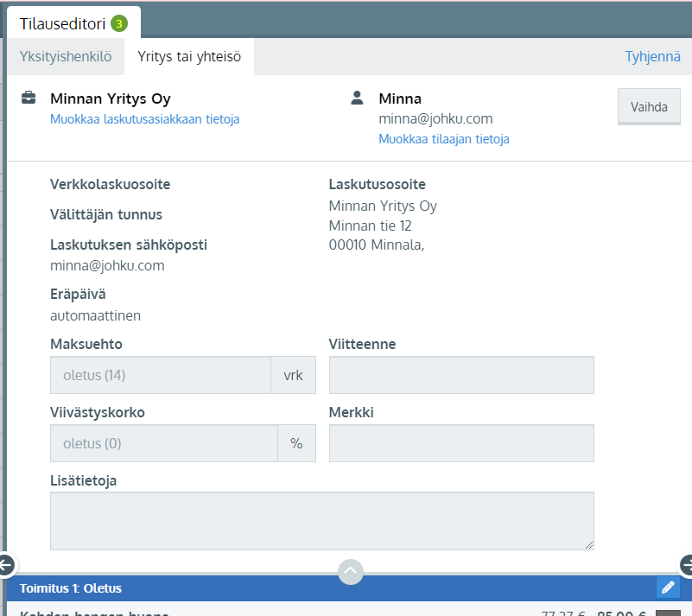Click the briefcase icon beside Minnan Yritys Oy

coord(29,98)
